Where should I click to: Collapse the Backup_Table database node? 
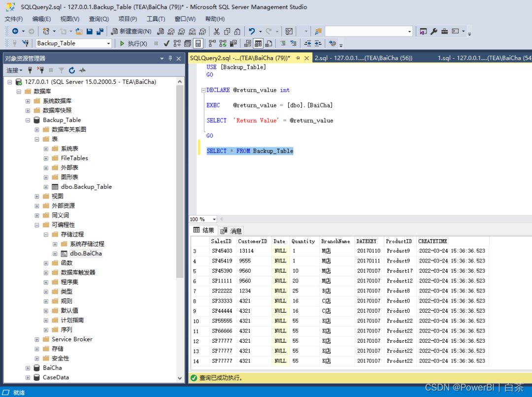tap(28, 120)
